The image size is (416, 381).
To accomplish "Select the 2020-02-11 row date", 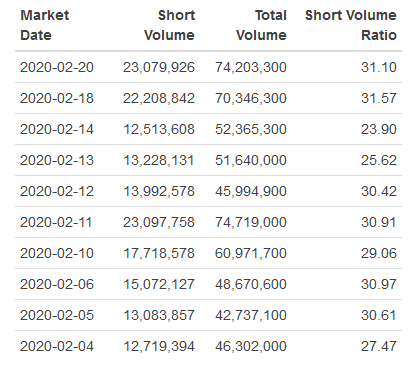I will point(56,222).
